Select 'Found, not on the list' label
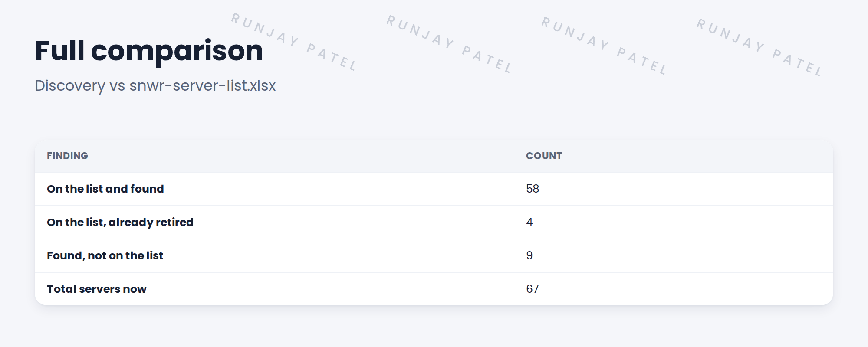This screenshot has height=347, width=868. pos(105,255)
